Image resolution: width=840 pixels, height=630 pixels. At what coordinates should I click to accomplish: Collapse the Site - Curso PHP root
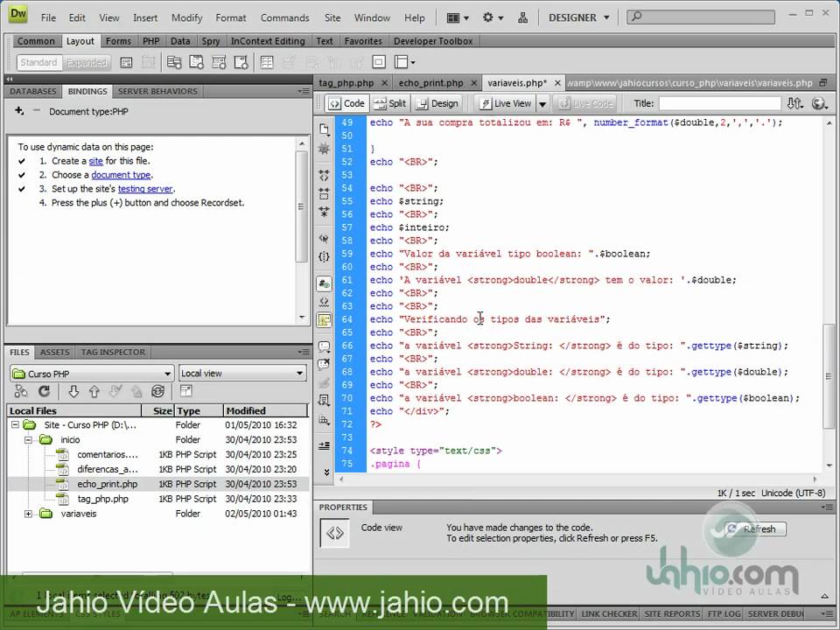click(x=15, y=425)
